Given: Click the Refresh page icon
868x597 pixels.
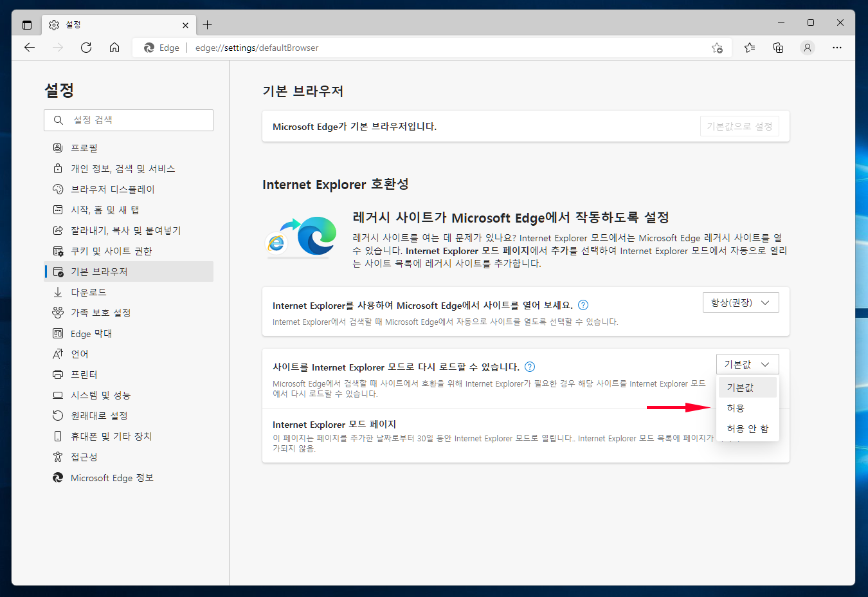Looking at the screenshot, I should point(86,48).
